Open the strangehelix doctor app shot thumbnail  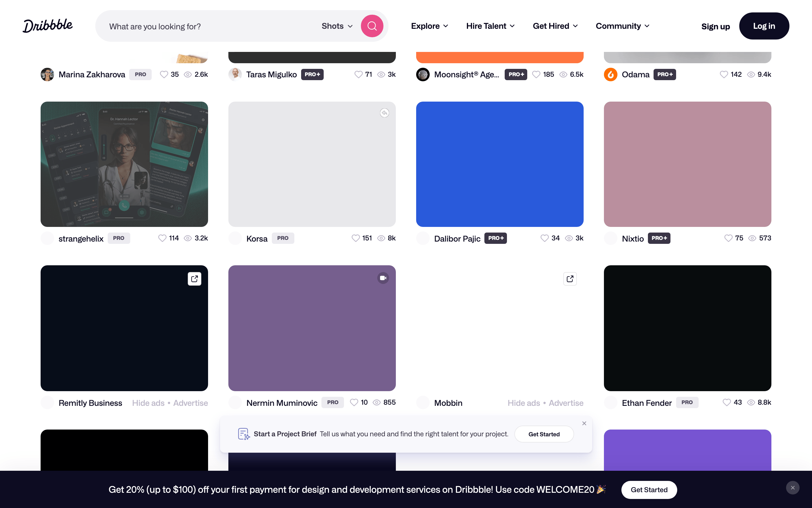(124, 164)
